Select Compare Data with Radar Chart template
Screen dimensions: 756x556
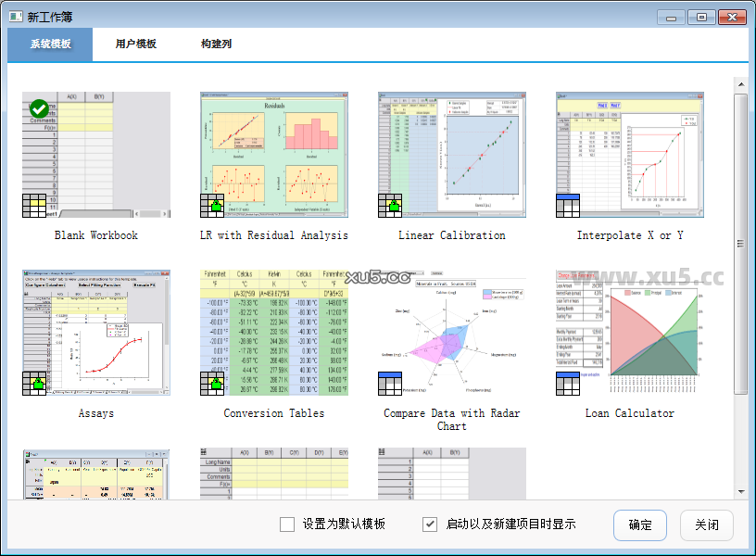coord(452,333)
